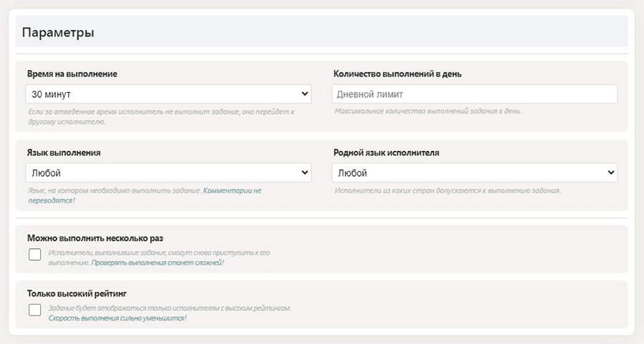Open the "Скорость выполнения сильно уменьшится!" link

[117, 318]
